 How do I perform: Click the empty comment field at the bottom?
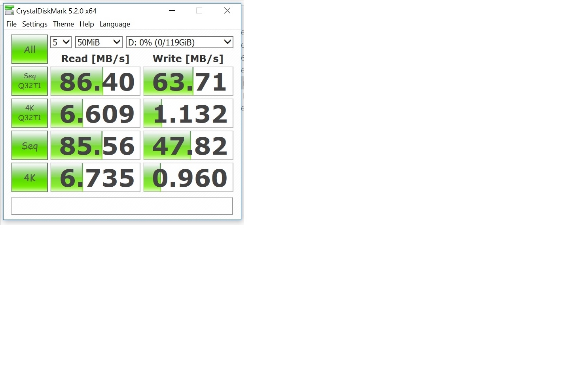pyautogui.click(x=122, y=206)
